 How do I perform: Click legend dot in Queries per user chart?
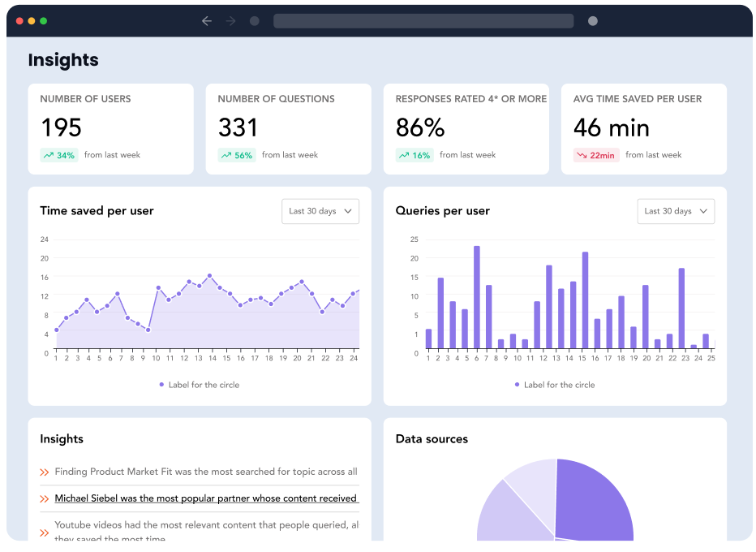coord(517,385)
